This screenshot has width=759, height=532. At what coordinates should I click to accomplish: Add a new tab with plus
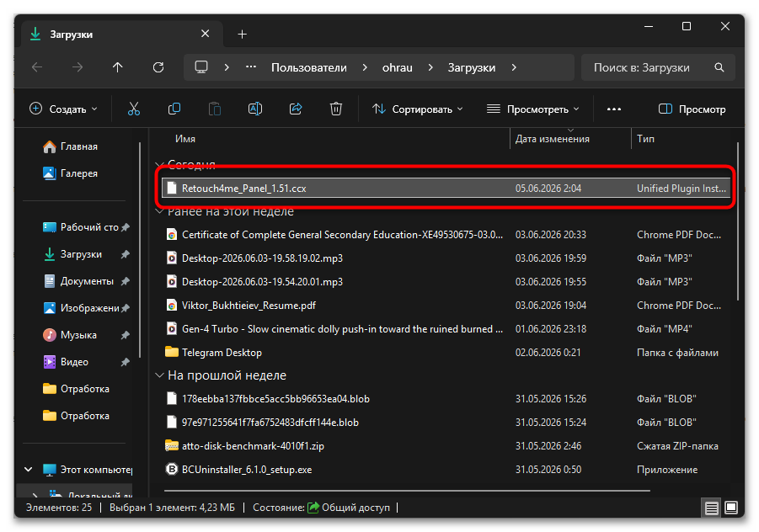click(243, 35)
